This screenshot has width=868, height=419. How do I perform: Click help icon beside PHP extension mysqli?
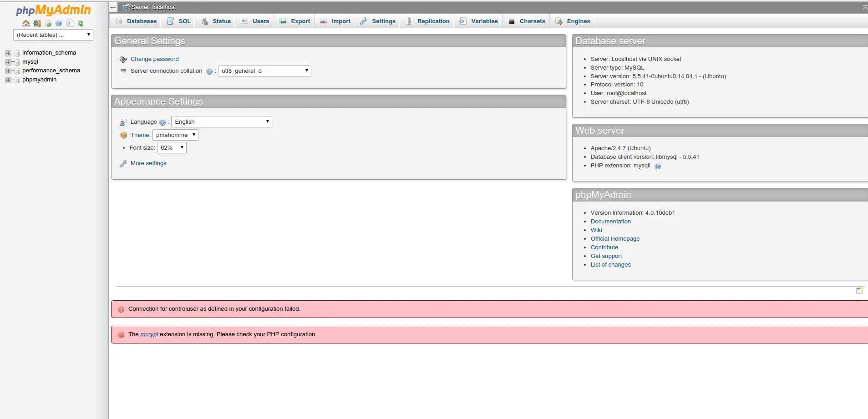[x=658, y=166]
